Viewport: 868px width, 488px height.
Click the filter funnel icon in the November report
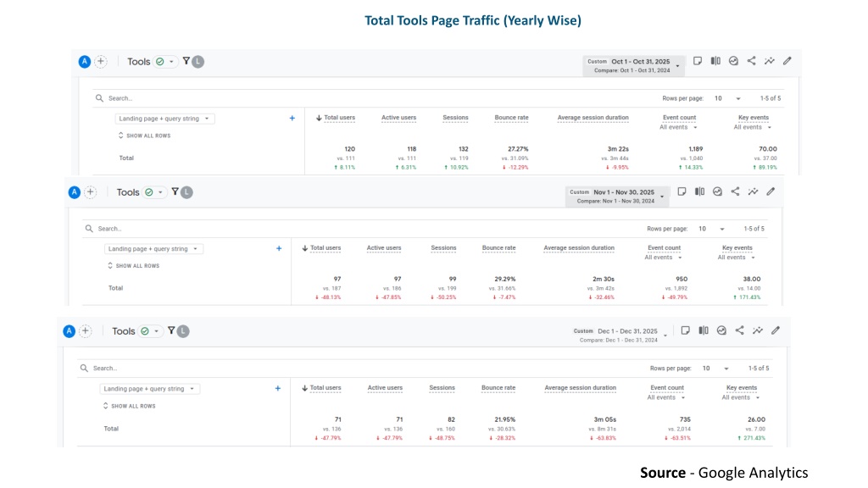175,191
